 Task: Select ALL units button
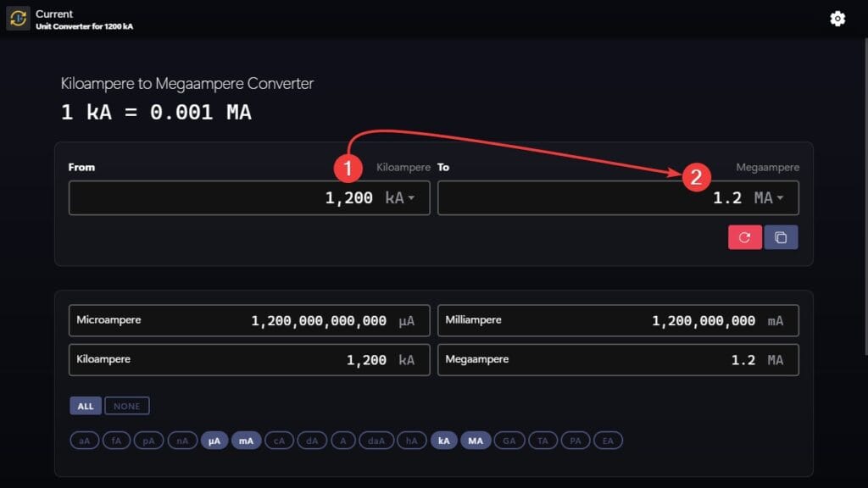[86, 406]
